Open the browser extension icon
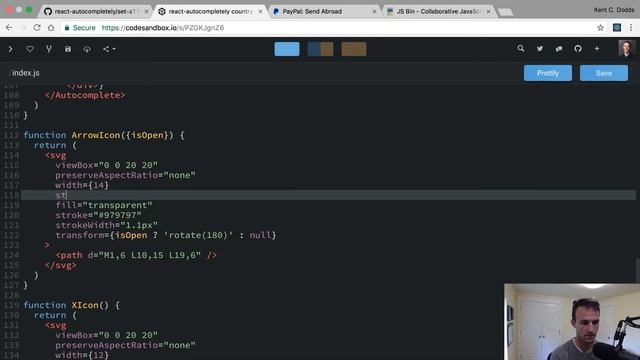 (x=617, y=28)
